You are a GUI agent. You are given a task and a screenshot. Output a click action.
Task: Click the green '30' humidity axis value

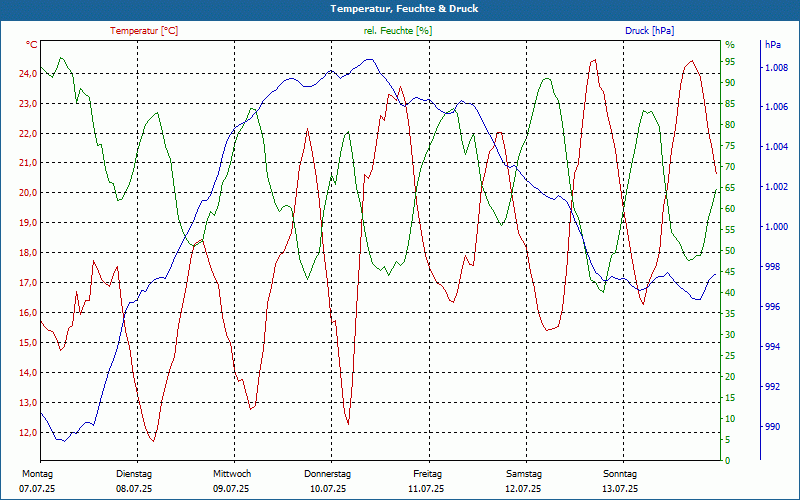pos(730,335)
